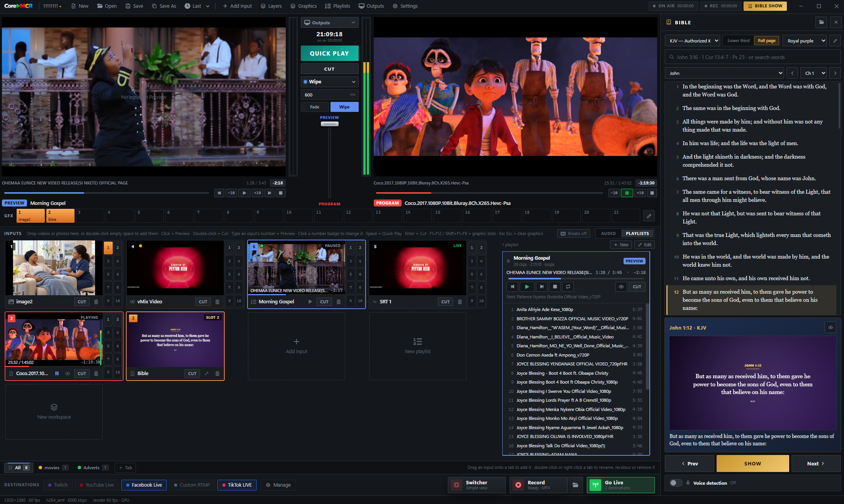Delete the SRT 1 input
This screenshot has width=844, height=504.
[x=460, y=302]
